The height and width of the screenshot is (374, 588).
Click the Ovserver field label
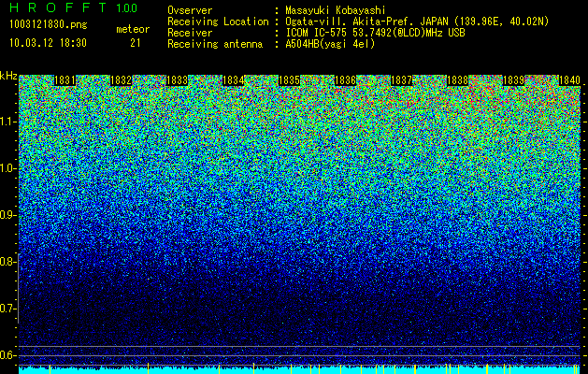pos(190,10)
